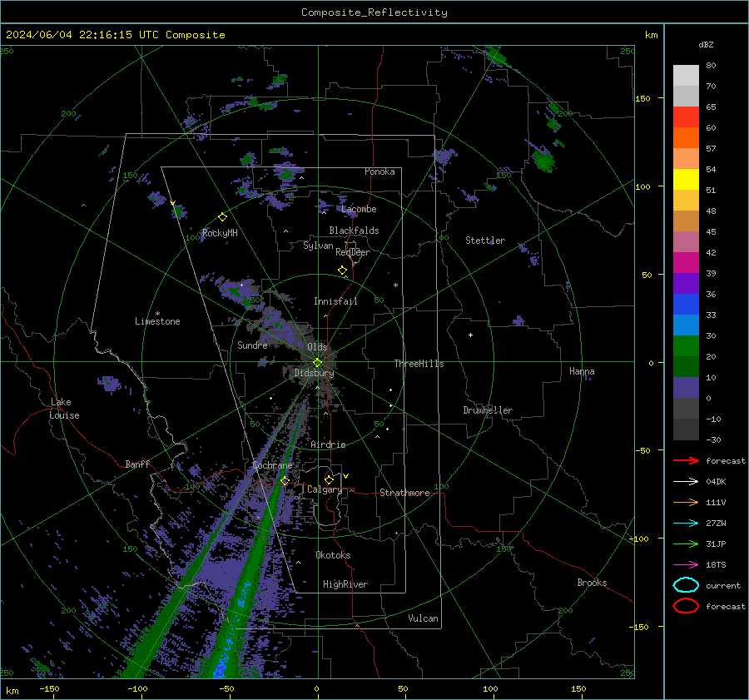Image resolution: width=749 pixels, height=700 pixels.
Task: Click the Hanna town label
Action: pos(582,371)
